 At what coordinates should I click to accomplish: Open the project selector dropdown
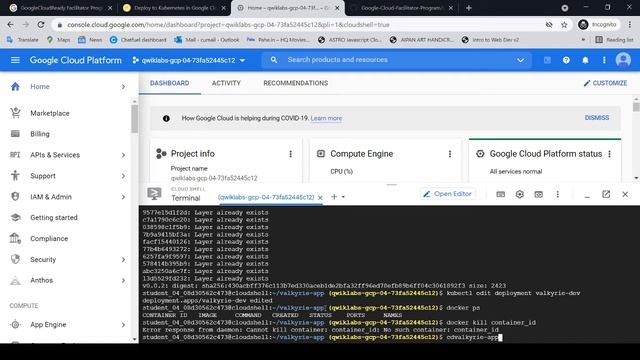coord(189,60)
